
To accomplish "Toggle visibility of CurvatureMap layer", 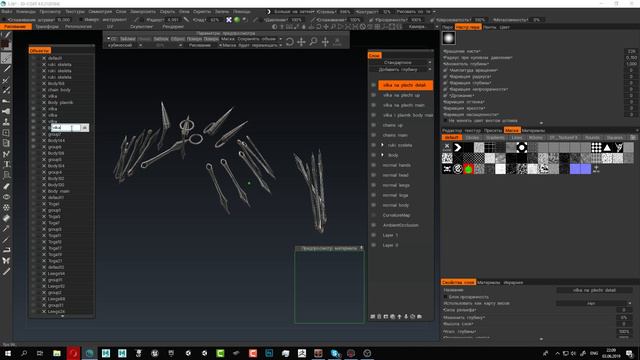I will tap(373, 215).
